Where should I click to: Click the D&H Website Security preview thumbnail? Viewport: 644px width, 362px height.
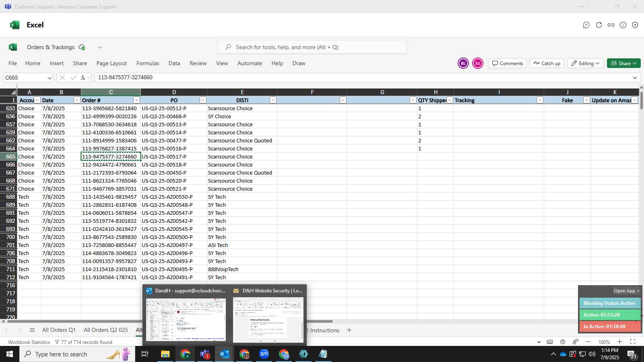[x=268, y=320]
